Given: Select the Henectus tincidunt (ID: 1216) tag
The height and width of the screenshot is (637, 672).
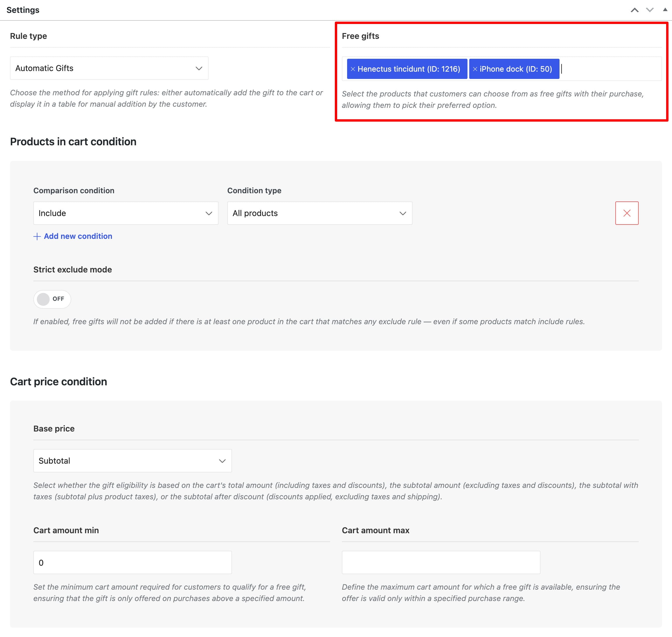Looking at the screenshot, I should [407, 69].
